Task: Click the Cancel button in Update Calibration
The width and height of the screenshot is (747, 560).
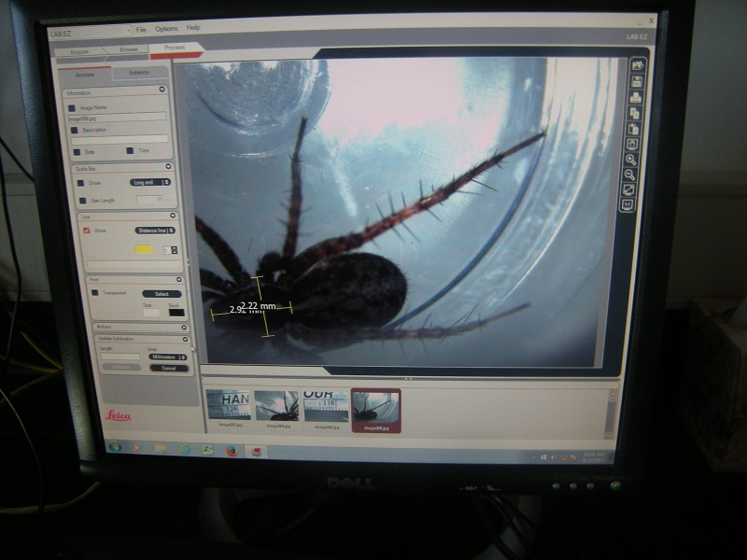Action: coord(168,368)
